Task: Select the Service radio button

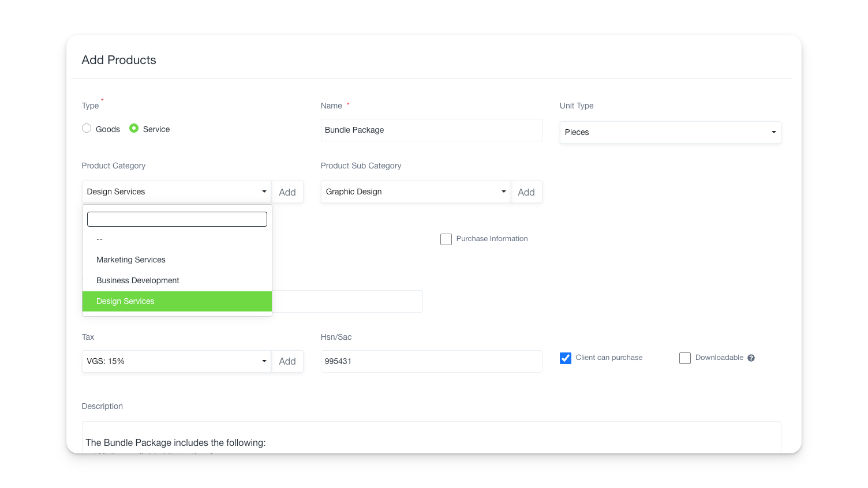Action: coord(134,129)
